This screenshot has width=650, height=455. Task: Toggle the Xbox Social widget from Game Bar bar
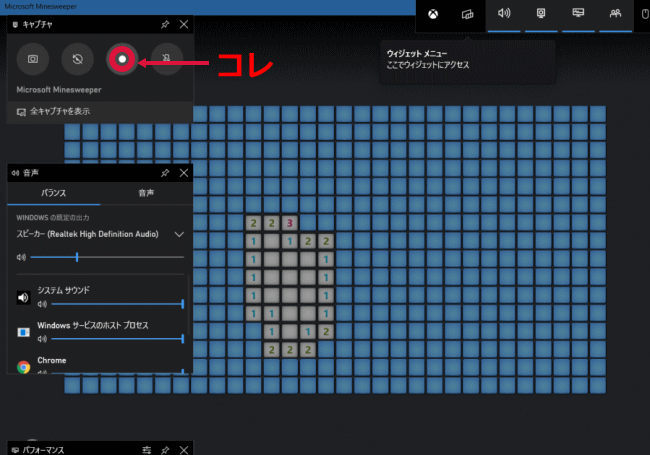pos(616,14)
